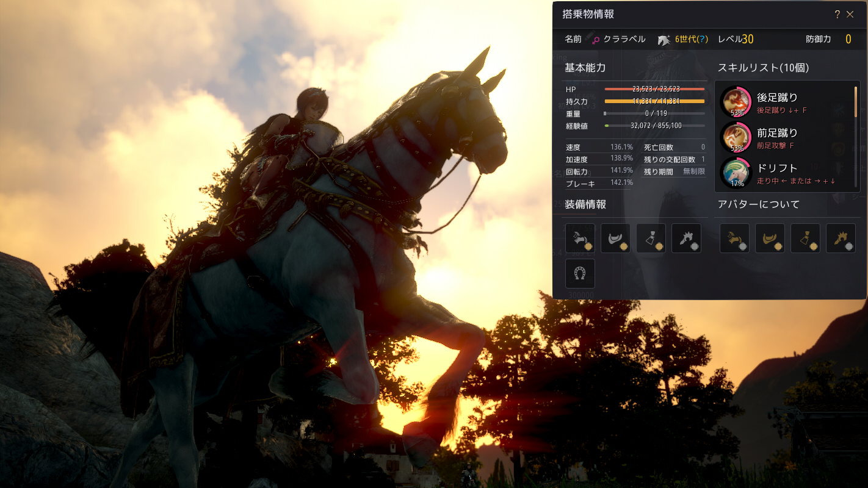This screenshot has width=868, height=488.
Task: Click the champron avatar slot under アバターについて
Action: pos(841,238)
